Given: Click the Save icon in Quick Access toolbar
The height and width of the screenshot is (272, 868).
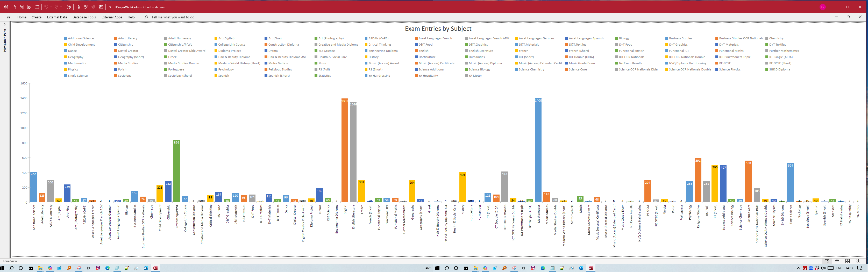Looking at the screenshot, I should tap(22, 7).
